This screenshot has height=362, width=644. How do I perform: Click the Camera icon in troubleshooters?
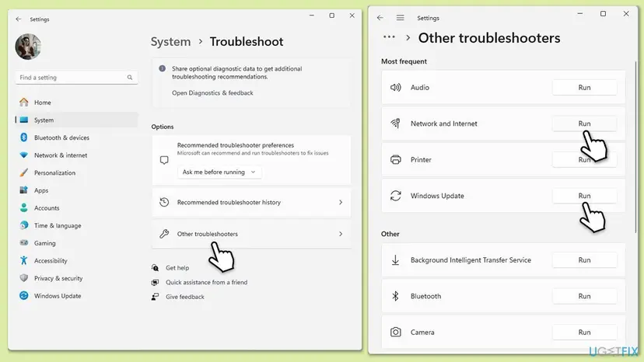(396, 332)
